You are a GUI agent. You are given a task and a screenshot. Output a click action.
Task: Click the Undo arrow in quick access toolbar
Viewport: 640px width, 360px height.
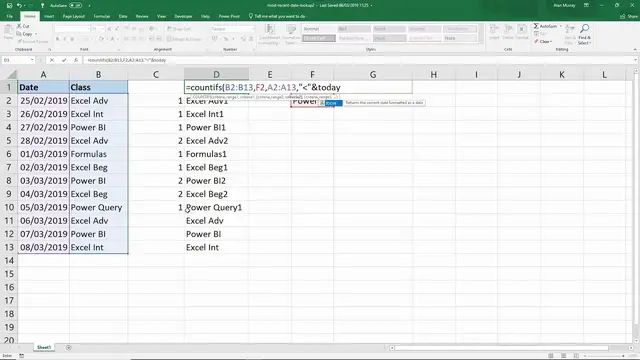click(19, 6)
